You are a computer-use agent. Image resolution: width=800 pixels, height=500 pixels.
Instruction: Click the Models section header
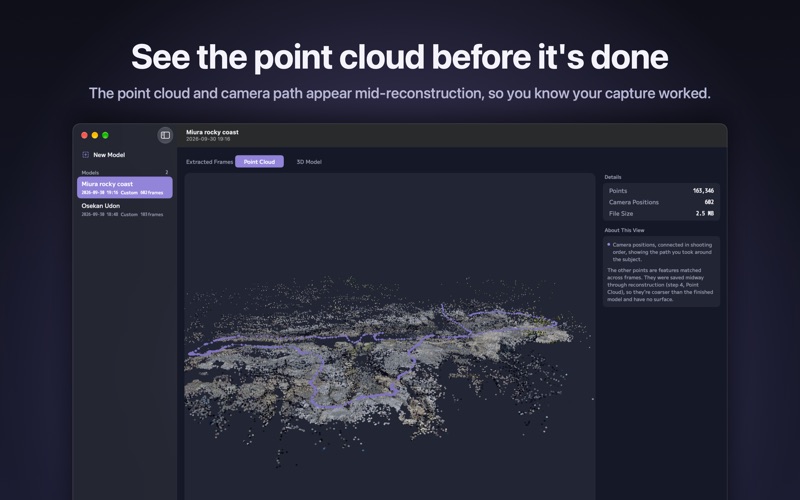tap(90, 172)
